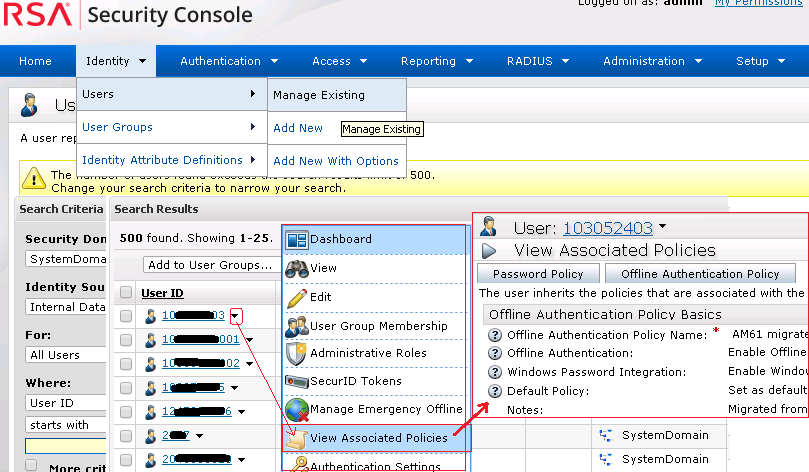
Task: Click the yellow search value input field
Action: coord(63,445)
